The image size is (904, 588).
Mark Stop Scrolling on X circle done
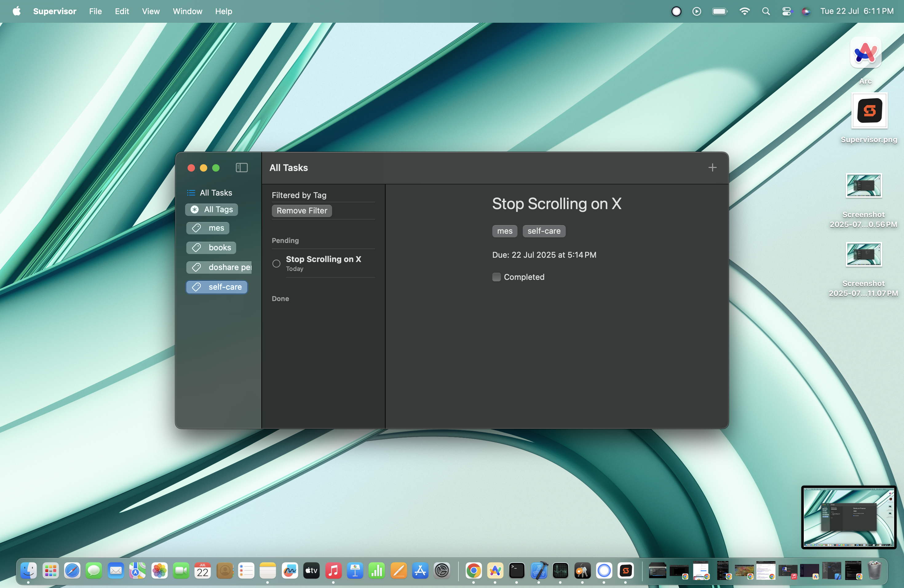click(x=276, y=263)
